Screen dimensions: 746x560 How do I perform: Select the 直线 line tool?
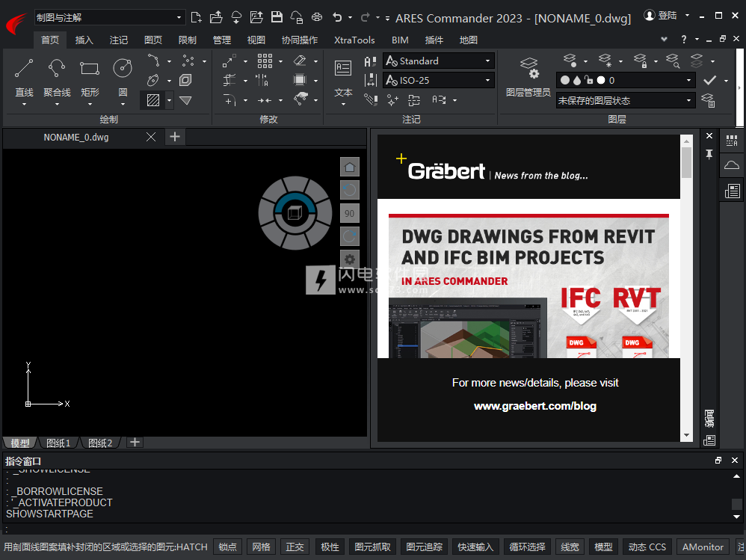point(24,76)
